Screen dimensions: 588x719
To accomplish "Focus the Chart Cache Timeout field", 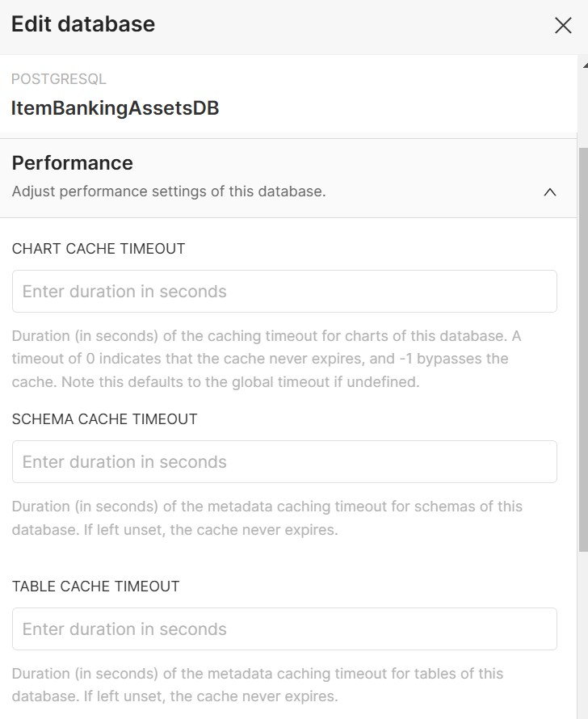I will [284, 292].
